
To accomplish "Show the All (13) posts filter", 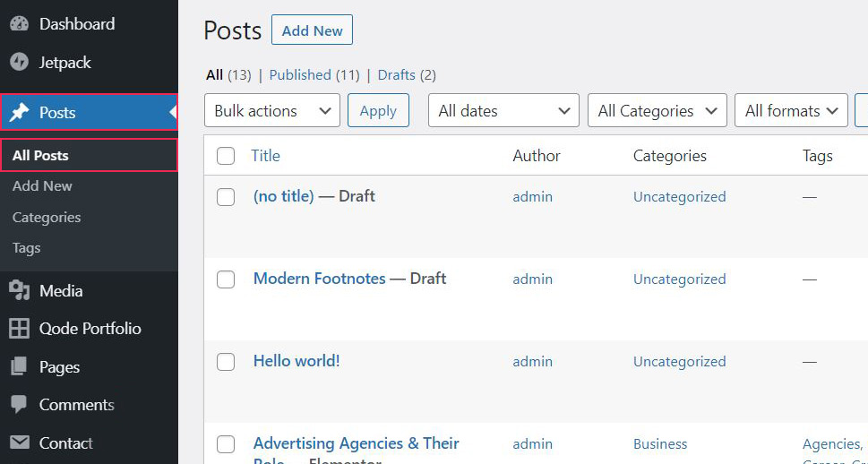I will tap(228, 74).
